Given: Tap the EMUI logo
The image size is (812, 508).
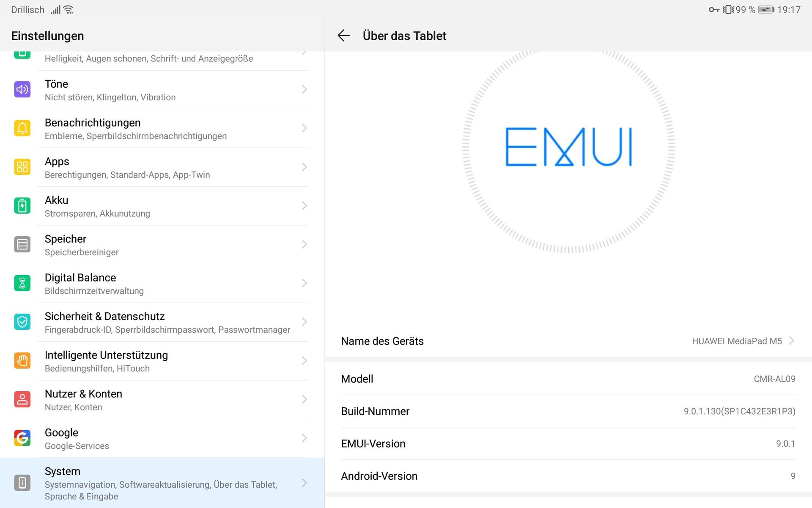Looking at the screenshot, I should click(x=569, y=147).
